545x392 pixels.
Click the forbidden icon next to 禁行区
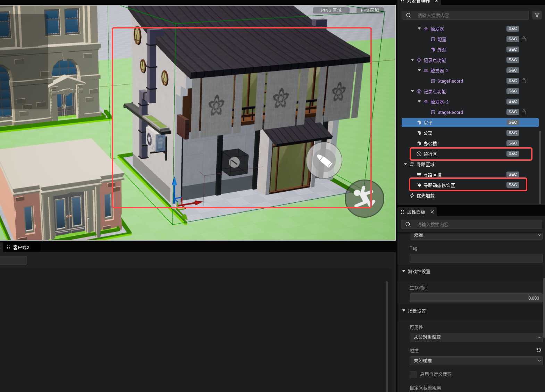[419, 154]
